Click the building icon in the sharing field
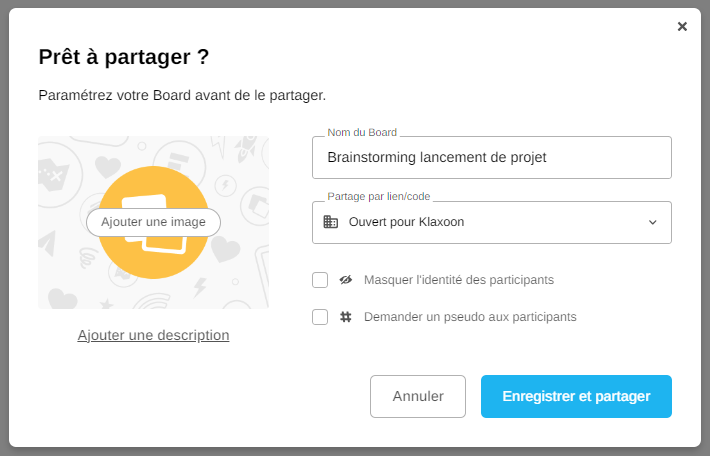 (331, 222)
